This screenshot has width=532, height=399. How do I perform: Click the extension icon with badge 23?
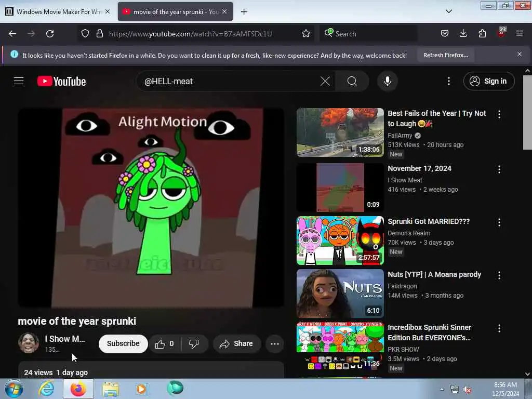click(x=501, y=33)
